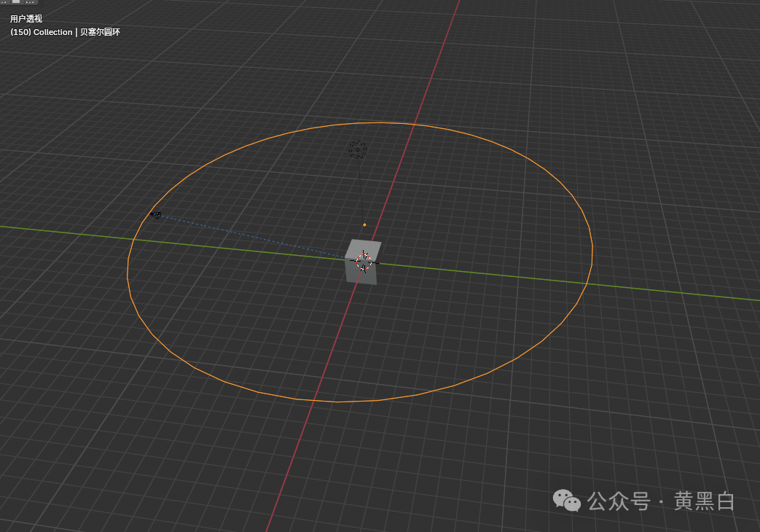Select the camera object on the circle
This screenshot has height=532, width=760.
coord(156,214)
